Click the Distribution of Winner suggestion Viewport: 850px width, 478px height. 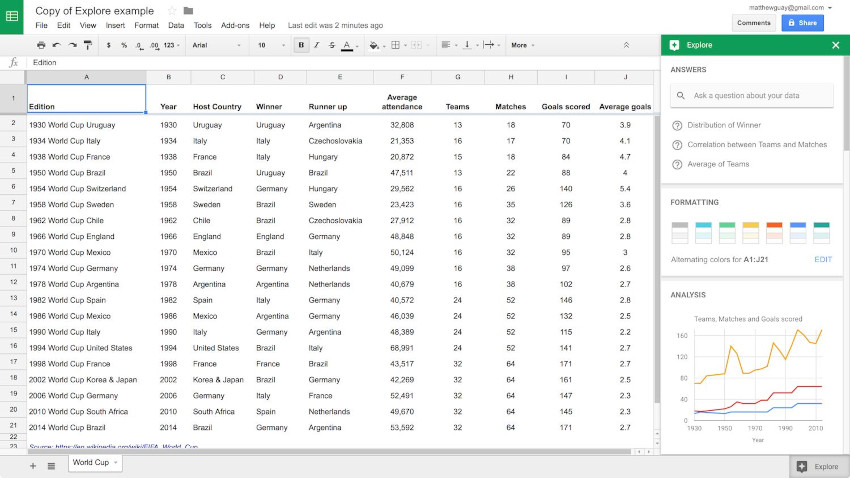(724, 125)
